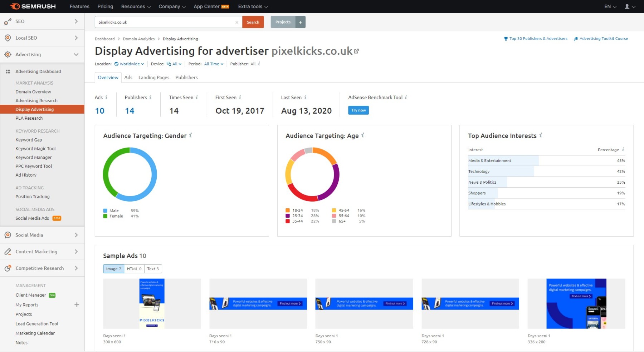Click the Semrush logo
644x352 pixels.
(33, 6)
